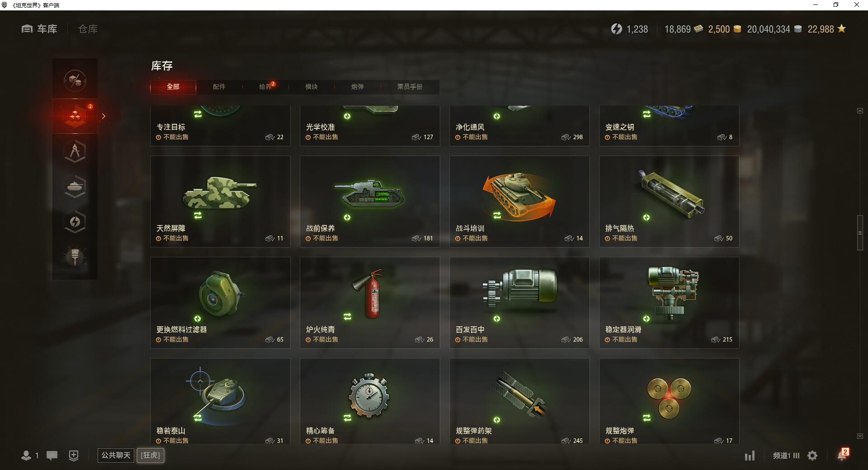Click the scrollbar up arrow
868x470 pixels.
click(860, 111)
